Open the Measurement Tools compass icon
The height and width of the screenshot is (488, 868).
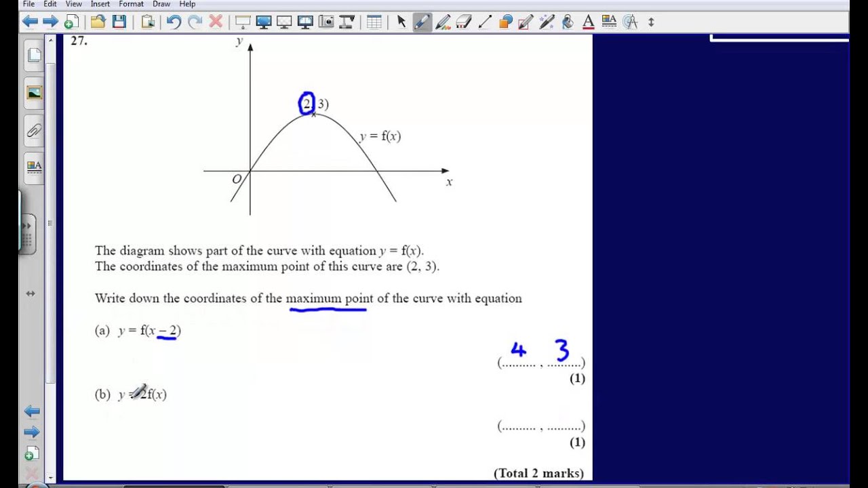pyautogui.click(x=630, y=22)
